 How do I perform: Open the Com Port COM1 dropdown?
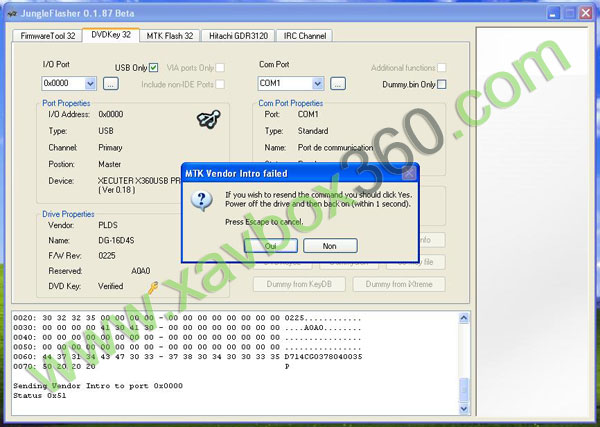click(x=318, y=83)
